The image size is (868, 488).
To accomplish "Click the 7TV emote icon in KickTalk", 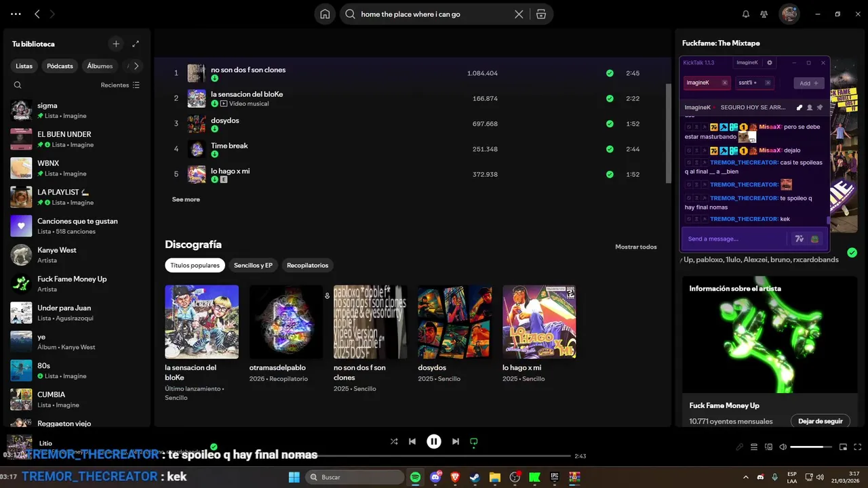I will 799,239.
